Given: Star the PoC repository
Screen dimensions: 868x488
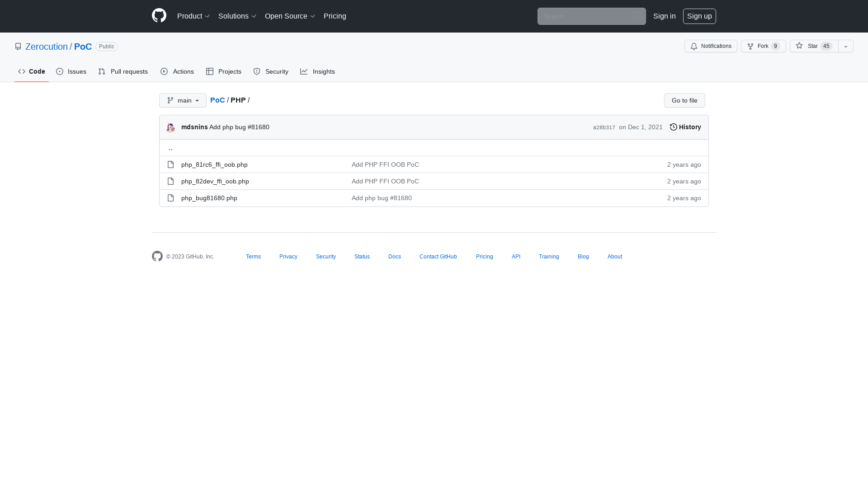Looking at the screenshot, I should (814, 46).
